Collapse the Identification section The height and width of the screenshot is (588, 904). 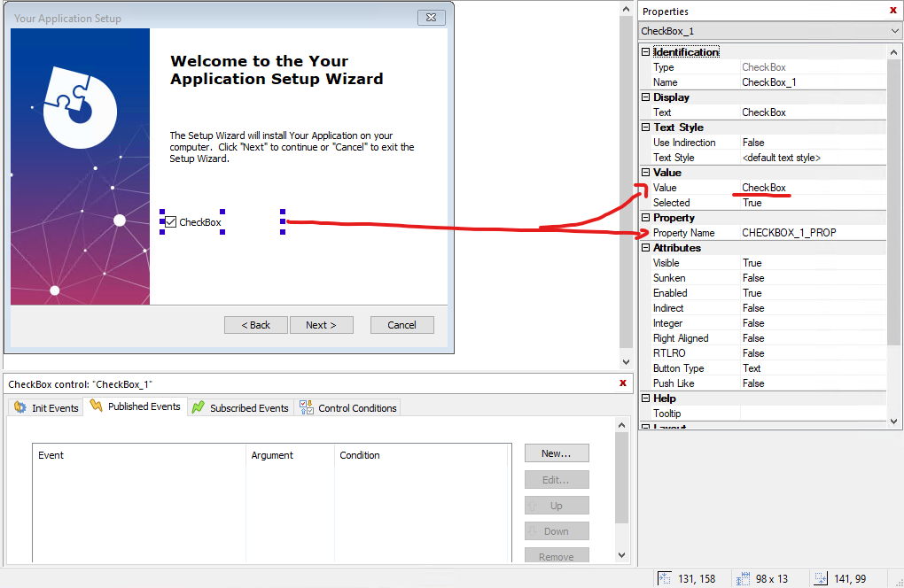pyautogui.click(x=646, y=51)
